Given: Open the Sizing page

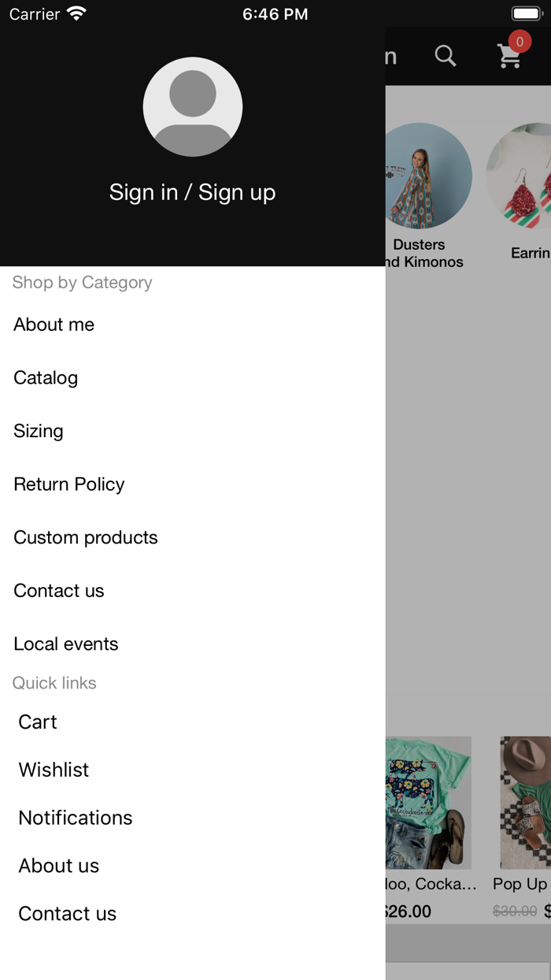Looking at the screenshot, I should point(39,431).
